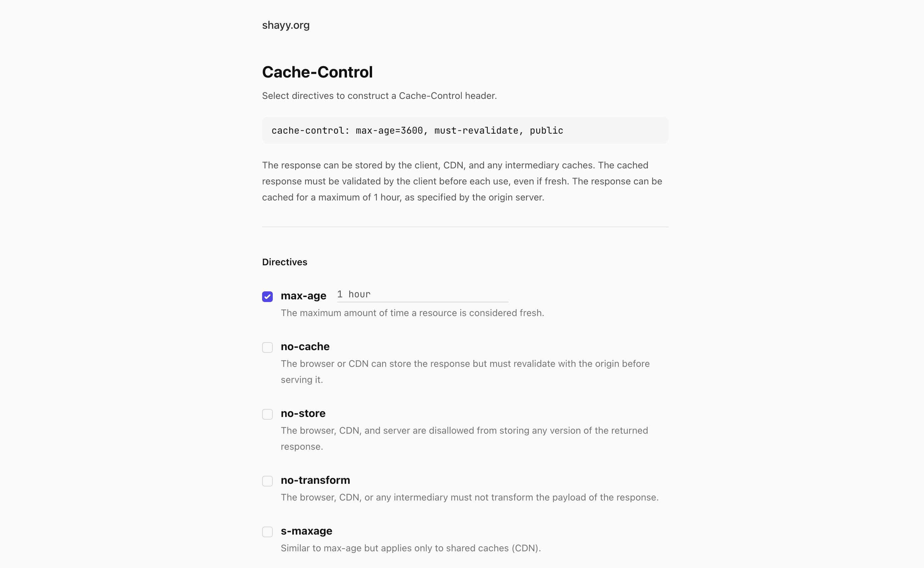Enable the no-transform directive
The height and width of the screenshot is (568, 924).
267,480
